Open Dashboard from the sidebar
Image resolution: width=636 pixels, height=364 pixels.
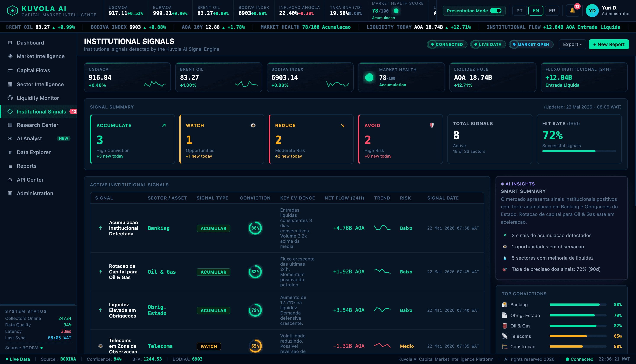tap(38, 43)
